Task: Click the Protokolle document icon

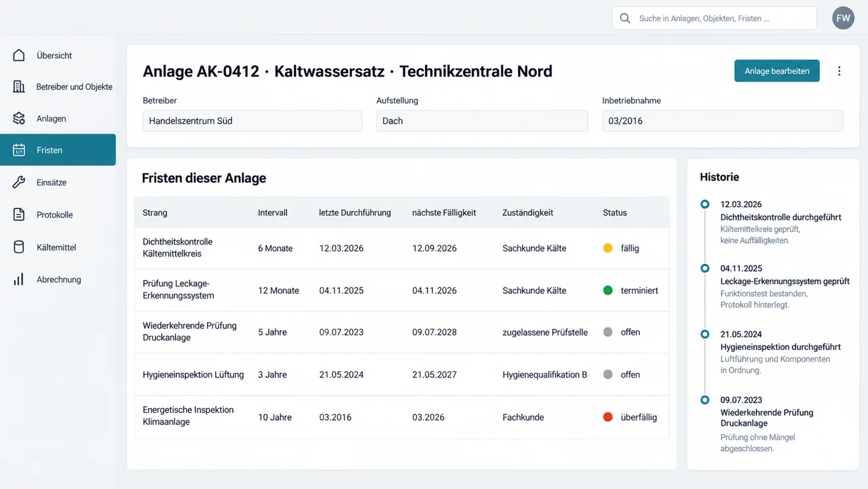Action: click(x=19, y=214)
